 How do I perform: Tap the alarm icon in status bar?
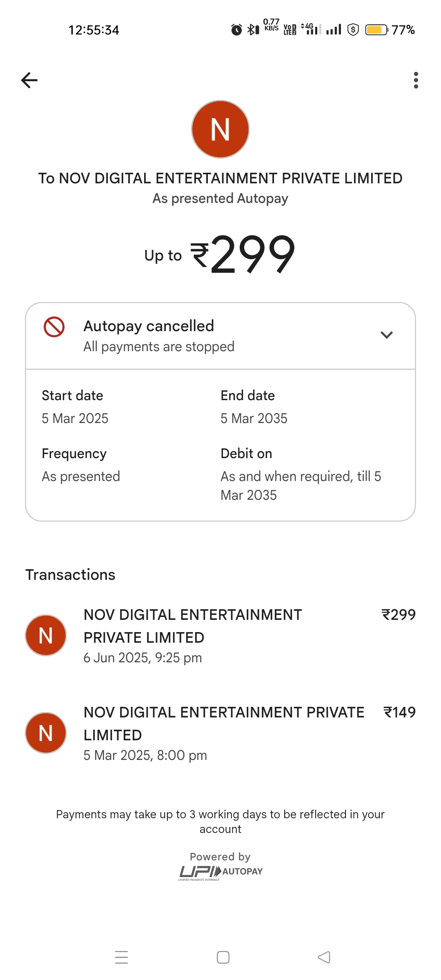click(x=236, y=30)
